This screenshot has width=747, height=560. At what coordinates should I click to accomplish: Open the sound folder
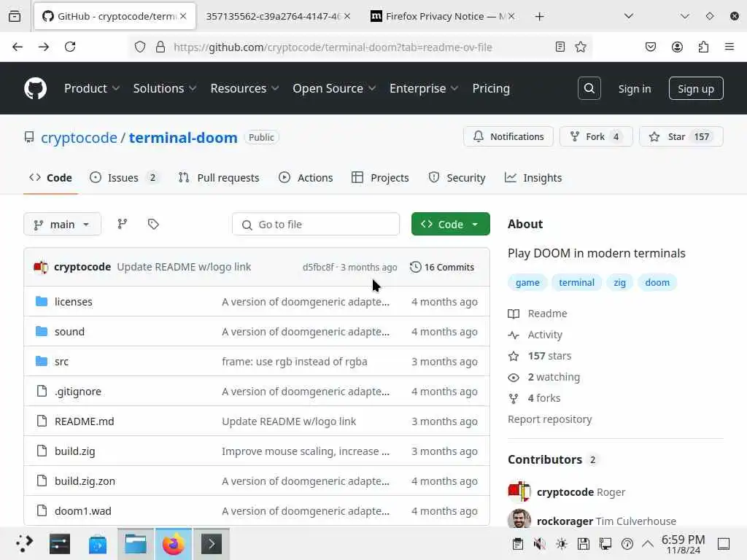69,332
